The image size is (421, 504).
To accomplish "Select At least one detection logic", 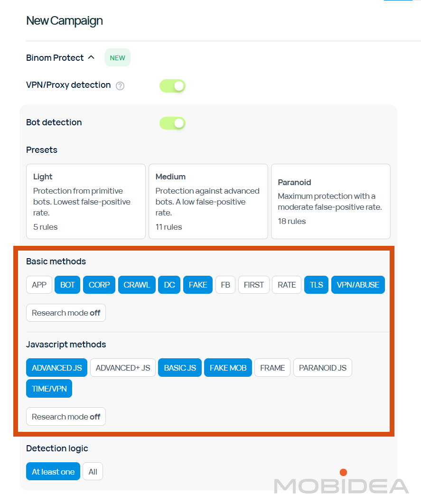I will 53,472.
